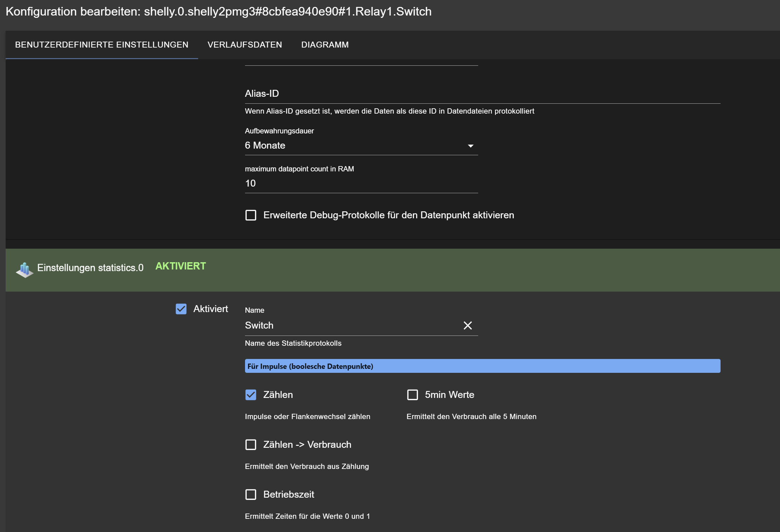Check the Zählen -> Verbrauch option
Viewport: 780px width, 532px height.
pos(251,444)
